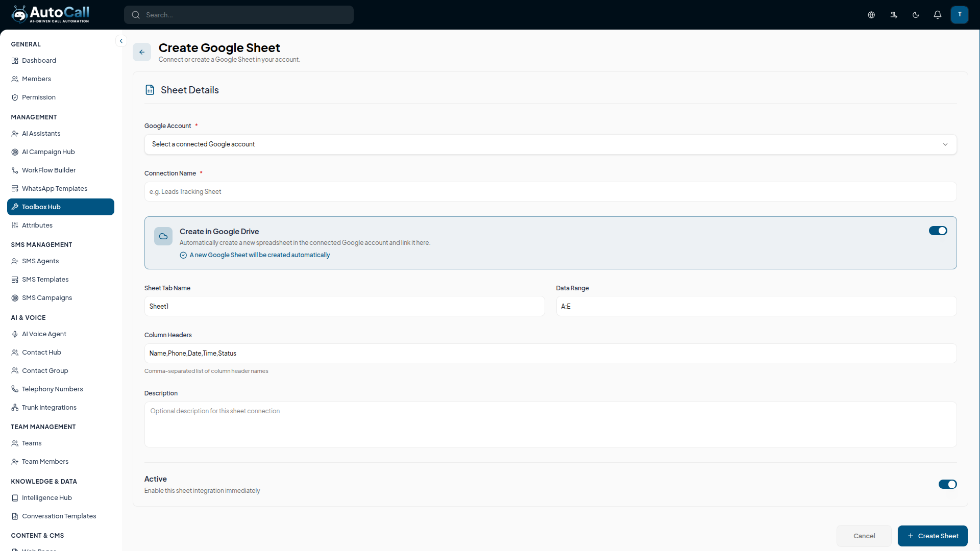The height and width of the screenshot is (551, 980).
Task: Click the Data Range field
Action: 756,306
